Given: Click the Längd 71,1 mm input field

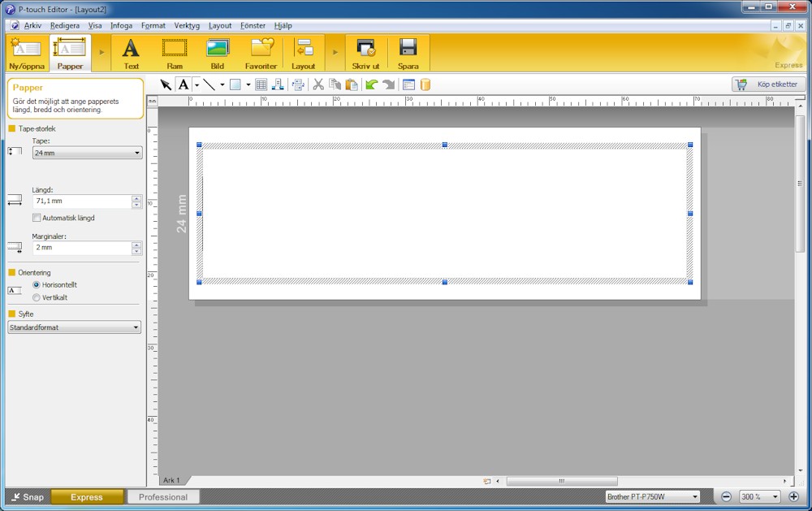Looking at the screenshot, I should (x=80, y=201).
